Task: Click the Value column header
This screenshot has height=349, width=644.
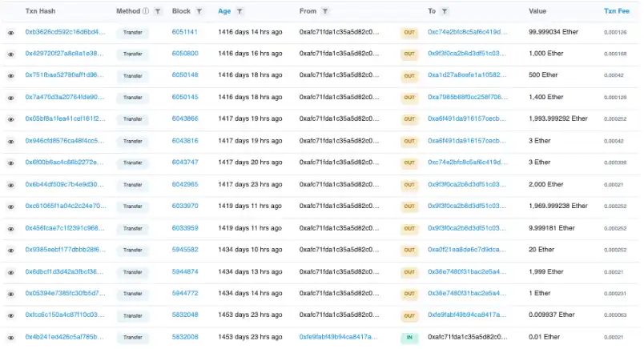Action: 537,11
